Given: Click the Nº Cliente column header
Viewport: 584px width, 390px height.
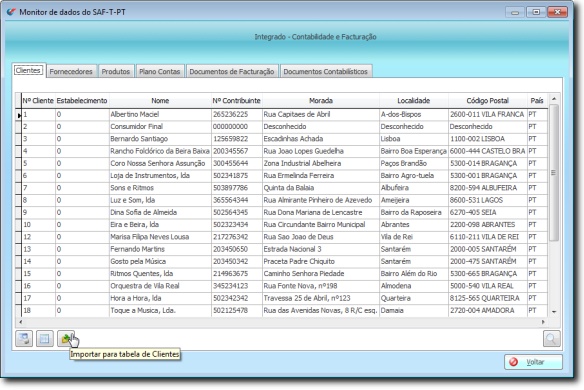Looking at the screenshot, I should 38,101.
